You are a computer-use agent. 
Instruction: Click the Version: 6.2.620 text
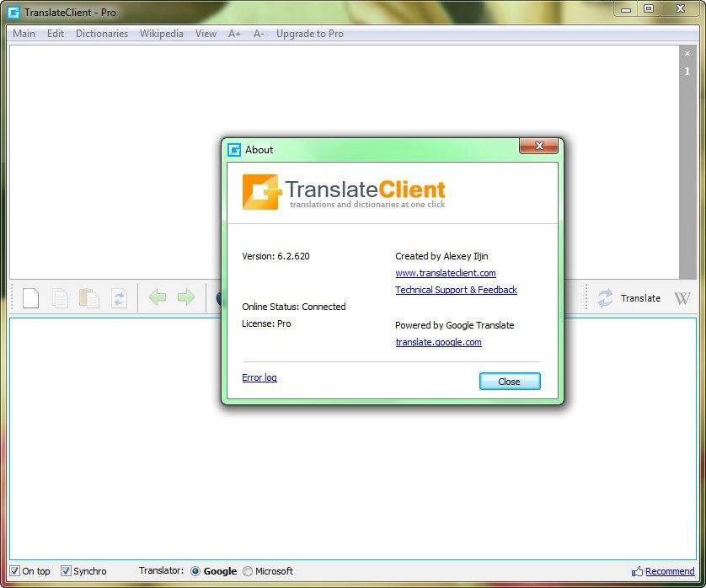(x=275, y=256)
